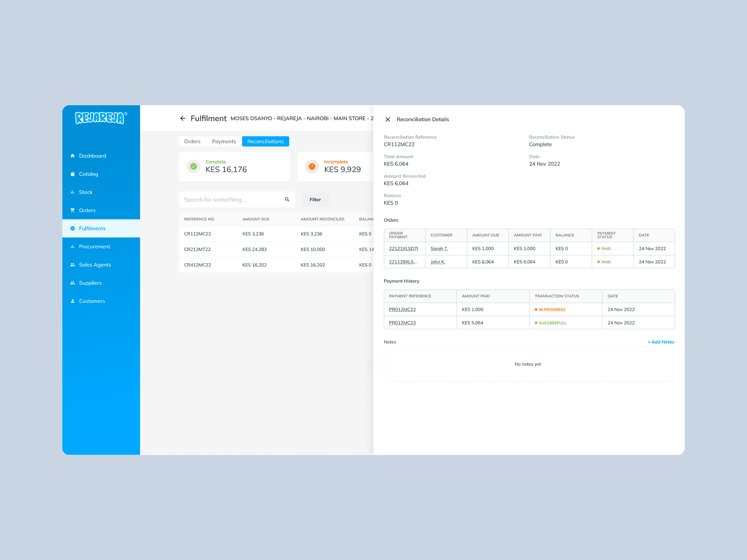The height and width of the screenshot is (560, 747).
Task: Click the orange Incomplete alert icon
Action: [x=312, y=167]
